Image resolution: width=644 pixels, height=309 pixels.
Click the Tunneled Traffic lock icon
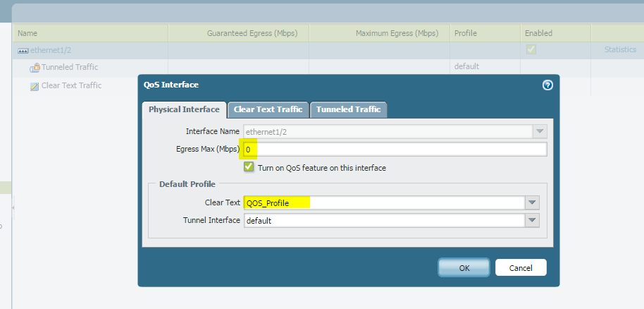[x=35, y=68]
